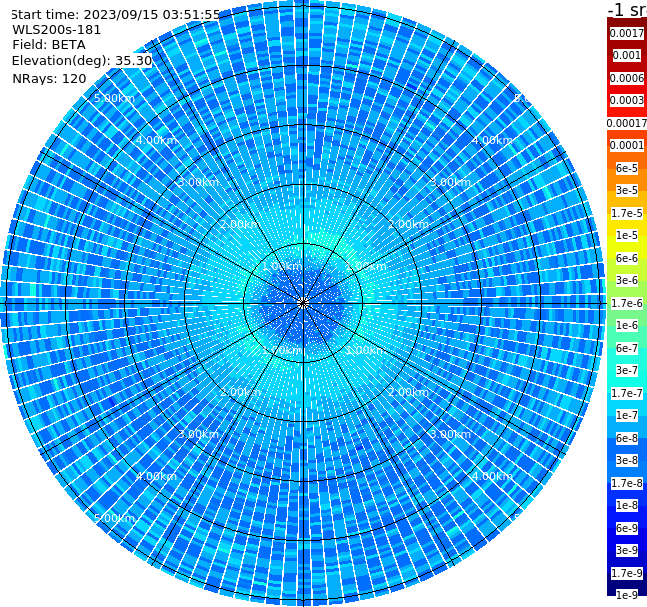Select the 1e-7 color scale label
Viewport: 647px width, 607px height.
click(627, 415)
